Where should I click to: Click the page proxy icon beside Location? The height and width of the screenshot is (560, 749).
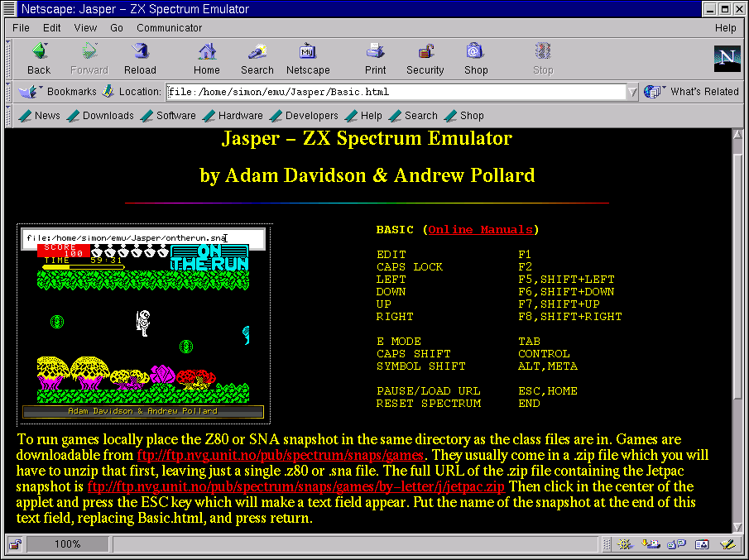pos(108,91)
